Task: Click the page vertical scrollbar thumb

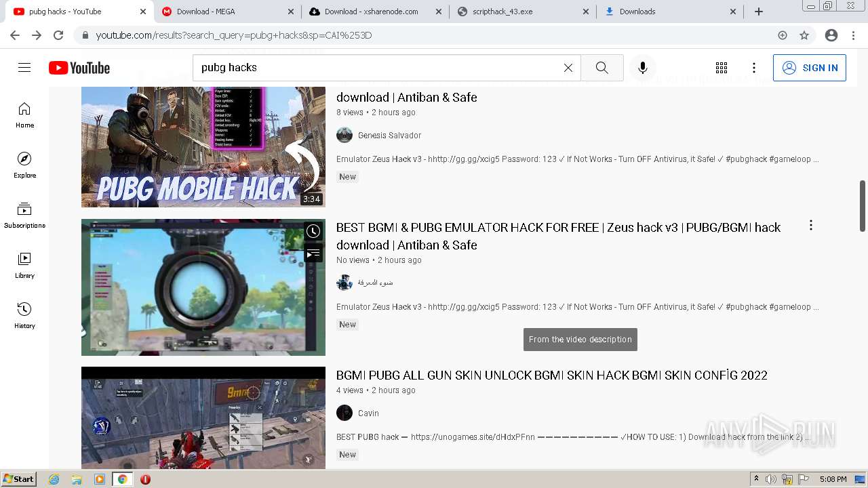Action: [x=863, y=206]
